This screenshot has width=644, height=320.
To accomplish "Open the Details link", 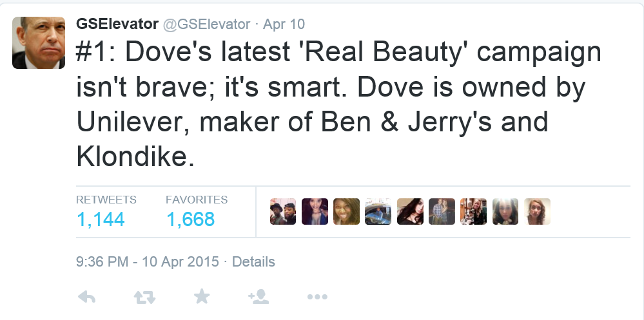I will (x=253, y=262).
